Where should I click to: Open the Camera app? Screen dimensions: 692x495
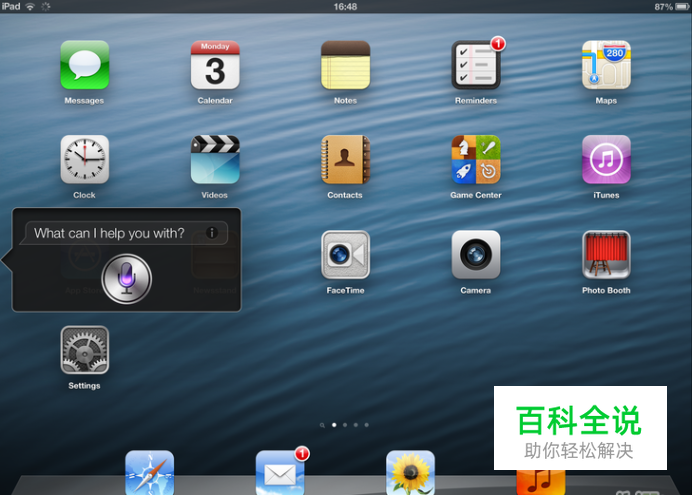476,255
